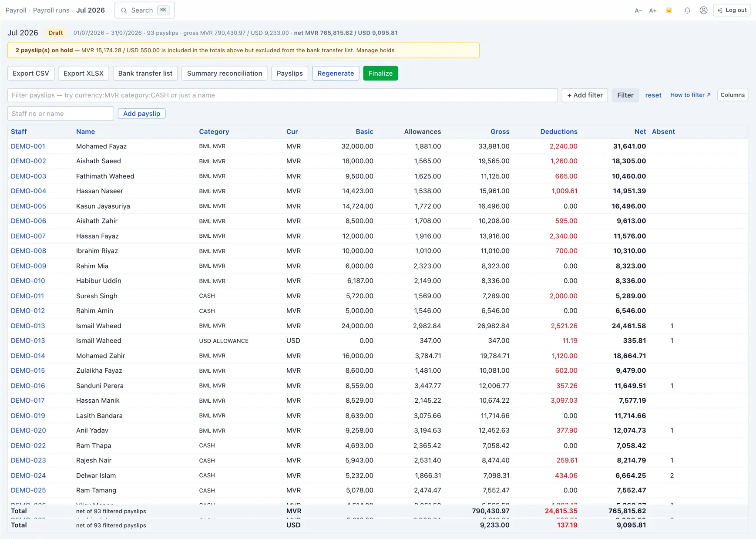The width and height of the screenshot is (756, 539).
Task: Open staff DEMO-008 link
Action: (x=28, y=251)
